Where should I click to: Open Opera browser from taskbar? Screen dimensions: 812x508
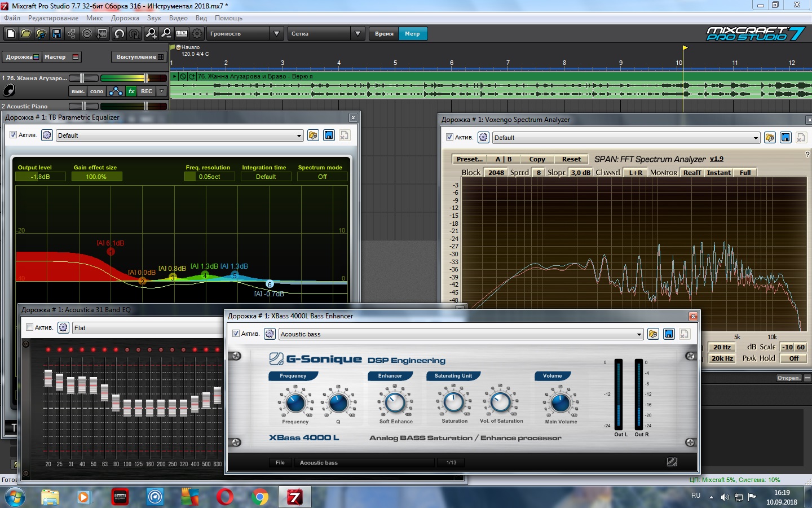pyautogui.click(x=225, y=497)
